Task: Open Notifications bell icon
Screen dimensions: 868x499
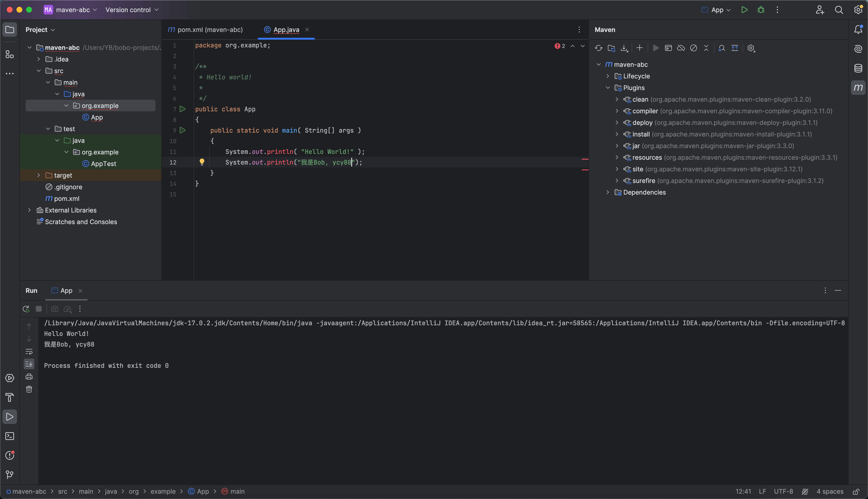Action: (858, 30)
